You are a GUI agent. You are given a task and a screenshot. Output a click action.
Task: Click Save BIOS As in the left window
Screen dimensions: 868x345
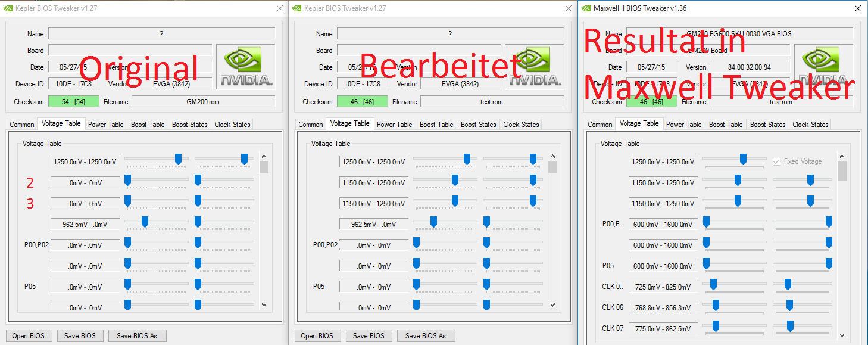(137, 335)
